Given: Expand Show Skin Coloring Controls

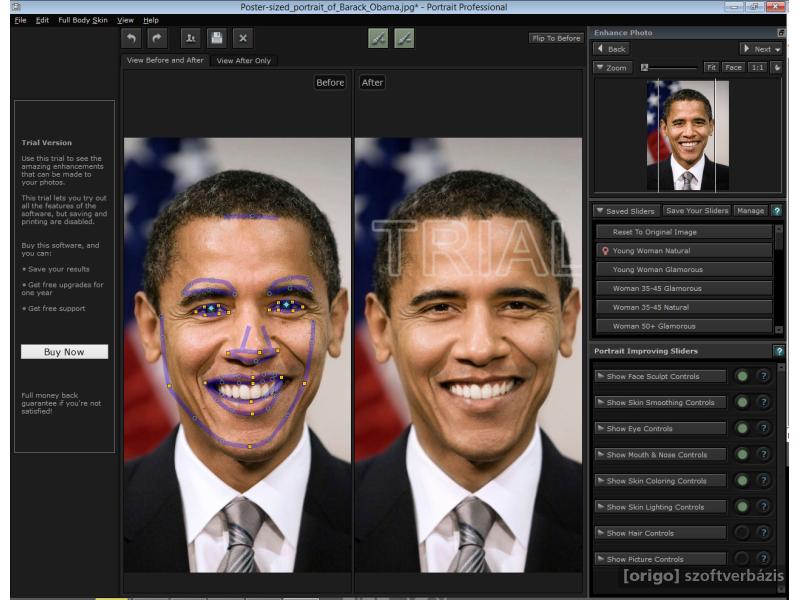Looking at the screenshot, I should (x=660, y=481).
